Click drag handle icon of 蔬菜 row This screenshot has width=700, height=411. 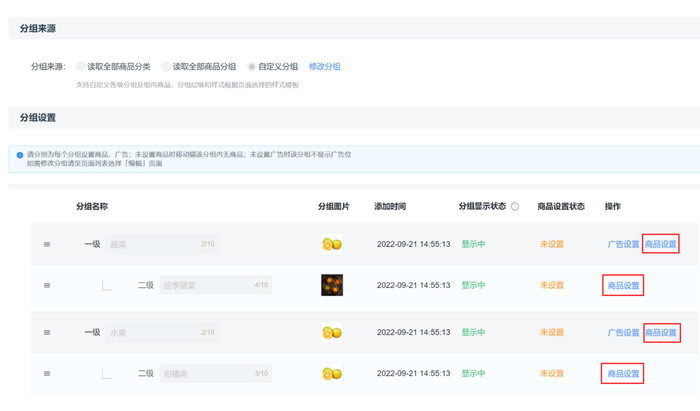[47, 244]
